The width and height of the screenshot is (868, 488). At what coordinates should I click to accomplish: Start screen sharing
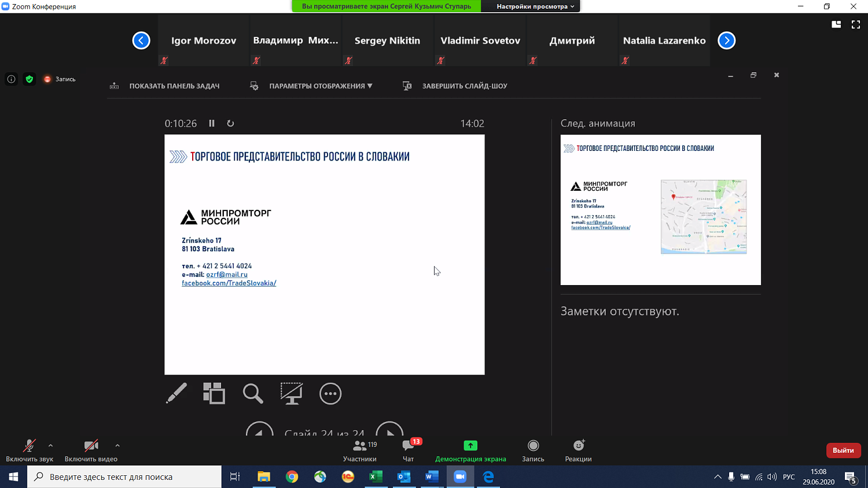point(470,450)
